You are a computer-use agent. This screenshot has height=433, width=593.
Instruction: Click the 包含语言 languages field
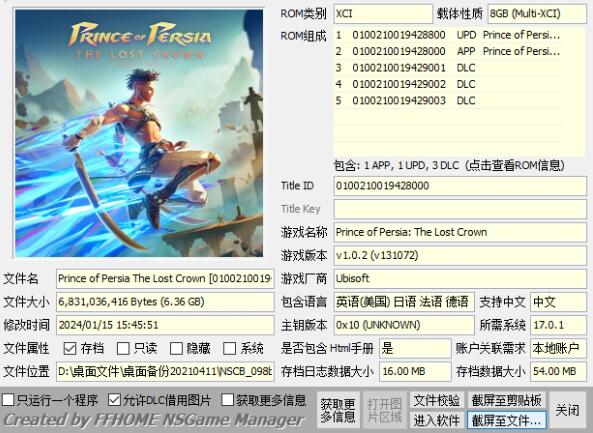[404, 302]
